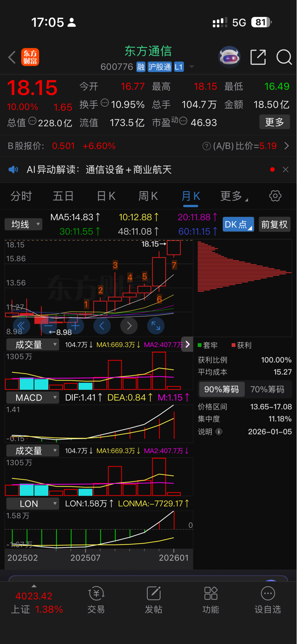Dismiss the AI异动解读 banner
Image resolution: width=297 pixels, height=644 pixels.
tap(285, 169)
